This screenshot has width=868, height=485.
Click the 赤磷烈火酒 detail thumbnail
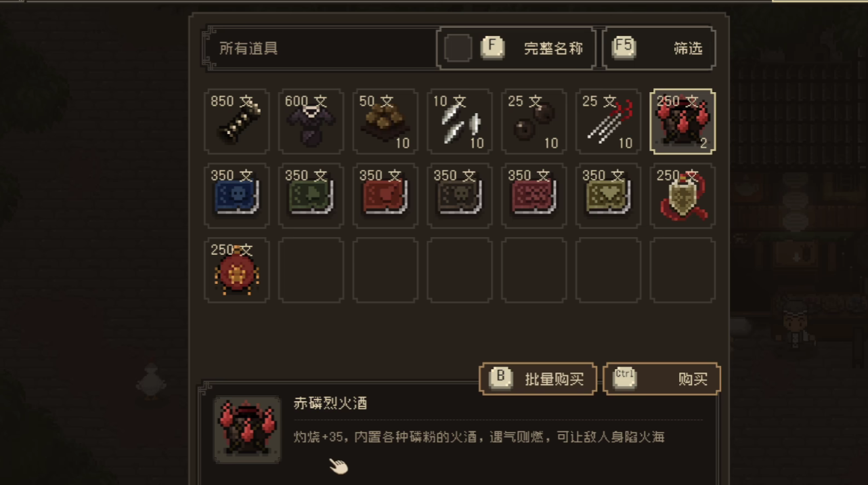(247, 429)
